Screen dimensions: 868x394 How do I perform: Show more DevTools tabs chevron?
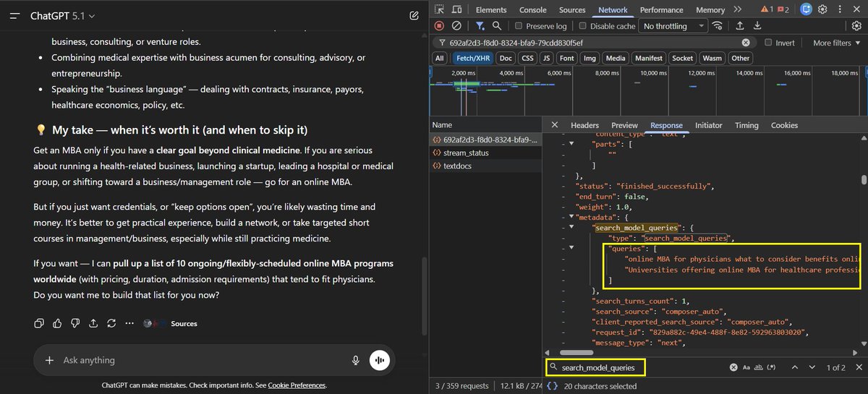pyautogui.click(x=737, y=9)
